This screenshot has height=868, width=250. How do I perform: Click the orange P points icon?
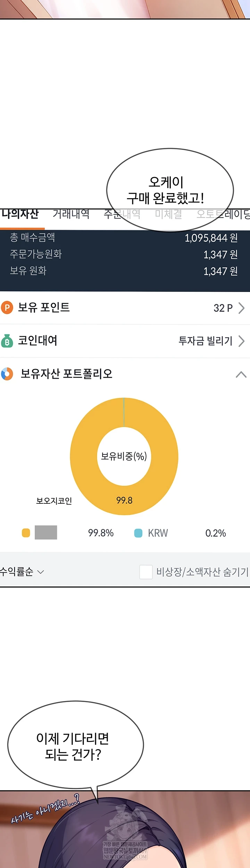(x=7, y=308)
